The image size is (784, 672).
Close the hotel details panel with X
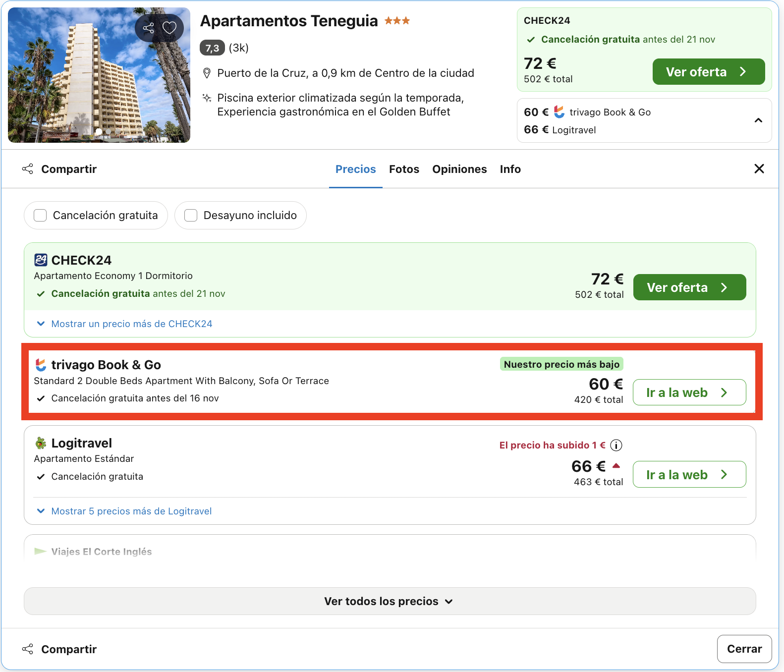pos(759,168)
